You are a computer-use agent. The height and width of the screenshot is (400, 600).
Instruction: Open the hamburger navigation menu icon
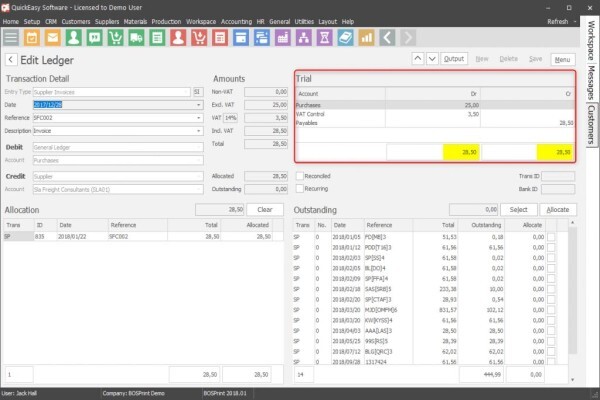[11, 38]
